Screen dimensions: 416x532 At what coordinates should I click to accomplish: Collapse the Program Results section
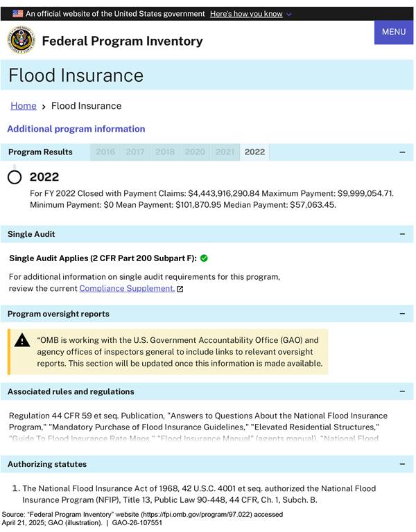click(402, 152)
